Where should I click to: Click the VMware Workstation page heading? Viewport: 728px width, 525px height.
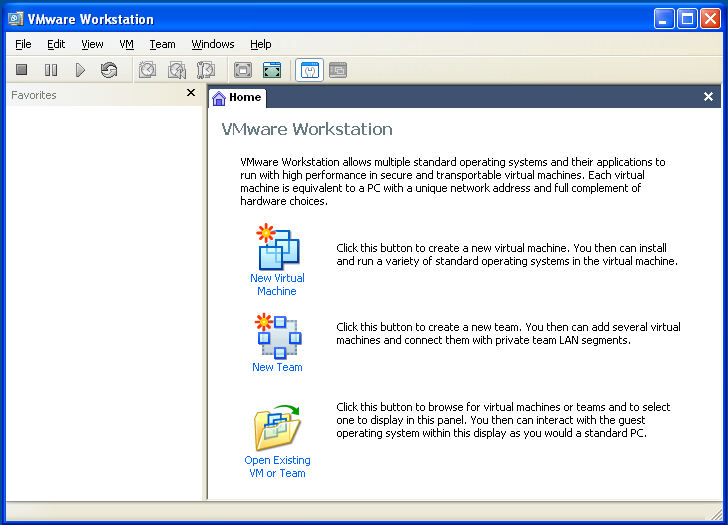(x=307, y=129)
